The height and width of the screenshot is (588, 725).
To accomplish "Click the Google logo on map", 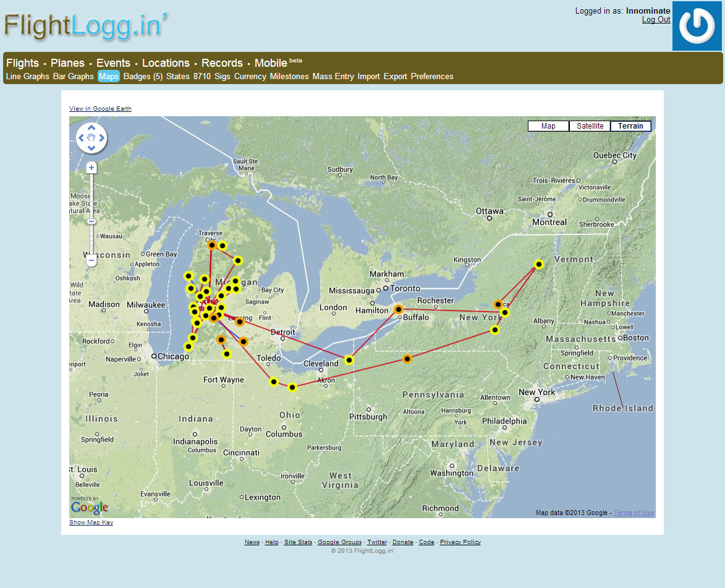I will (x=89, y=508).
